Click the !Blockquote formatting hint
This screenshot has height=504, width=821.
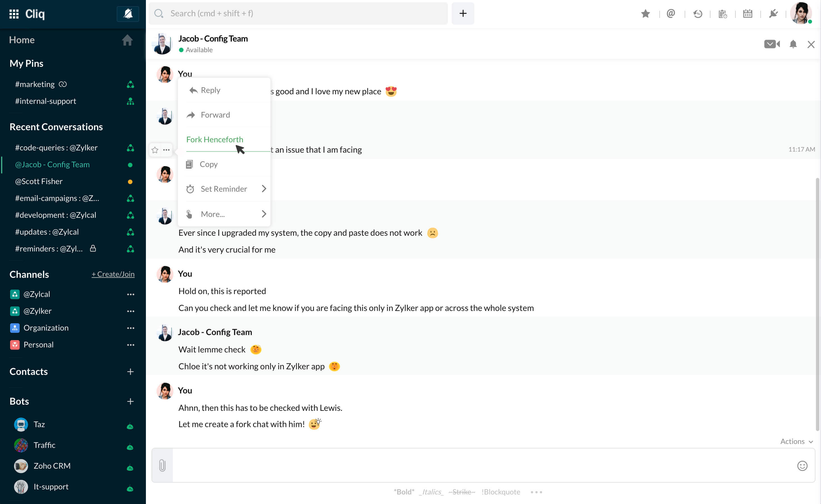[x=501, y=492]
